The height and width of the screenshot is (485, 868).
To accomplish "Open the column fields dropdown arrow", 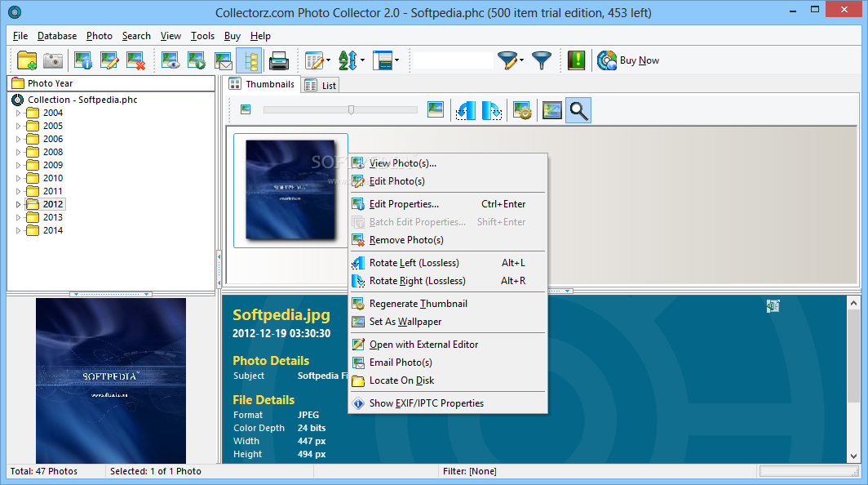I will (328, 60).
